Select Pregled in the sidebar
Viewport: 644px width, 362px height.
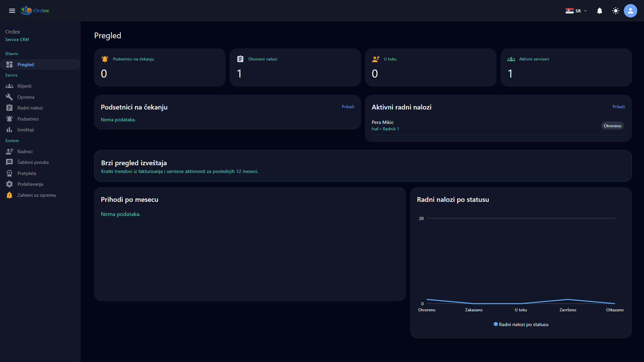point(40,64)
